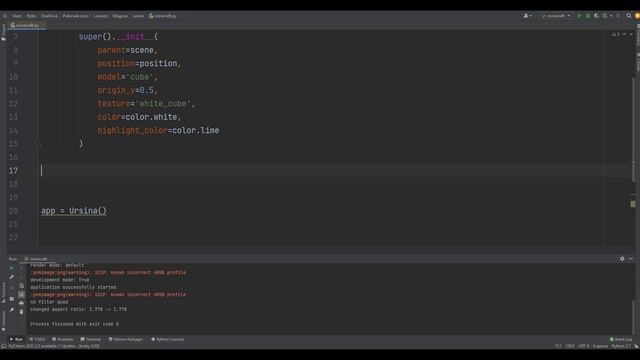640x360 pixels.
Task: Clear Run console with trash icon
Action: click(x=22, y=312)
